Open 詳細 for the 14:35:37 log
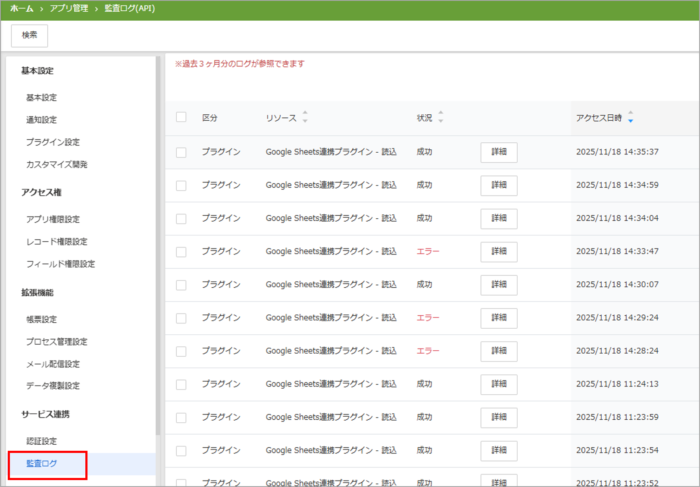This screenshot has height=487, width=700. pos(499,152)
